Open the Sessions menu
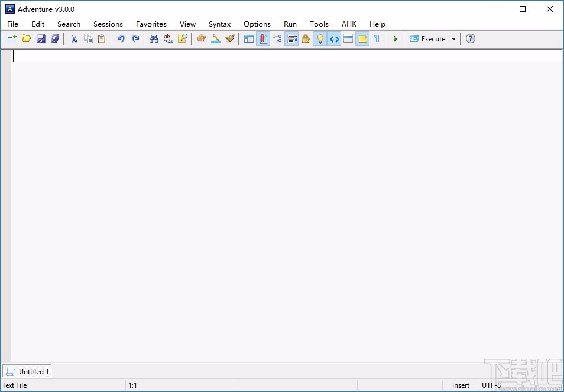The width and height of the screenshot is (564, 392). coord(108,24)
